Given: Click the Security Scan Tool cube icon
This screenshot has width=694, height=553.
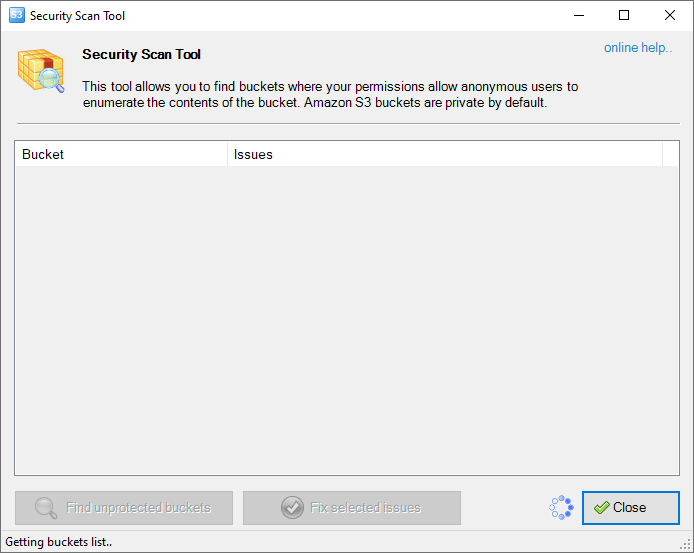Looking at the screenshot, I should coord(41,70).
